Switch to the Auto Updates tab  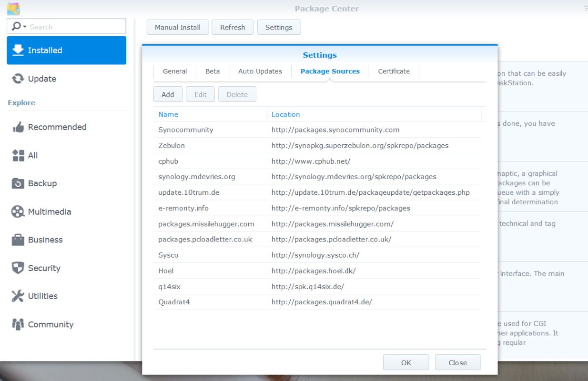tap(260, 71)
